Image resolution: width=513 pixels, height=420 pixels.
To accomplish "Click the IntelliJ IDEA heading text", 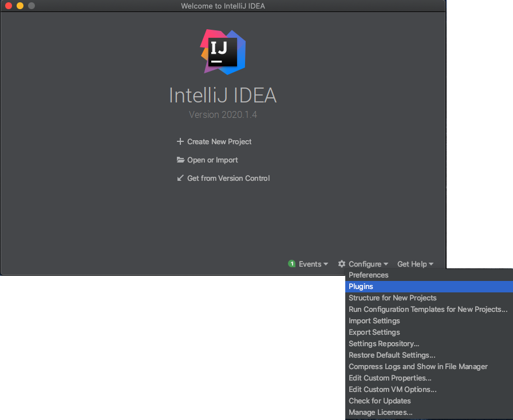I will [223, 95].
